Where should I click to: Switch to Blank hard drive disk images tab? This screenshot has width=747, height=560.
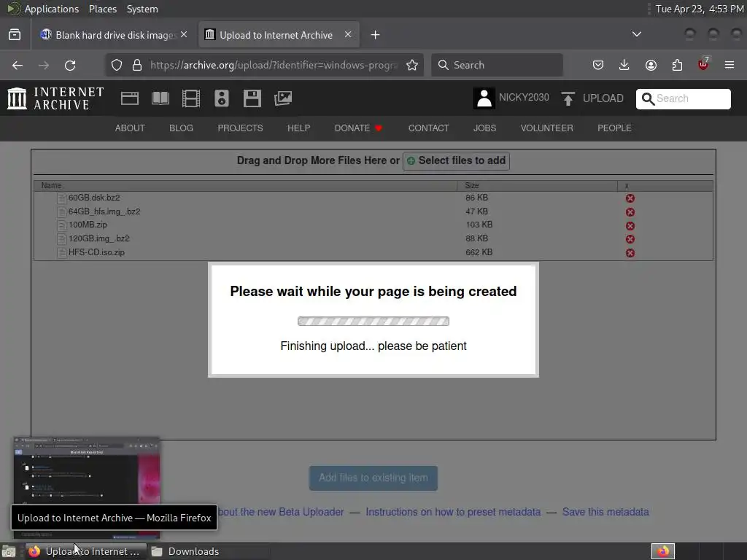click(115, 35)
